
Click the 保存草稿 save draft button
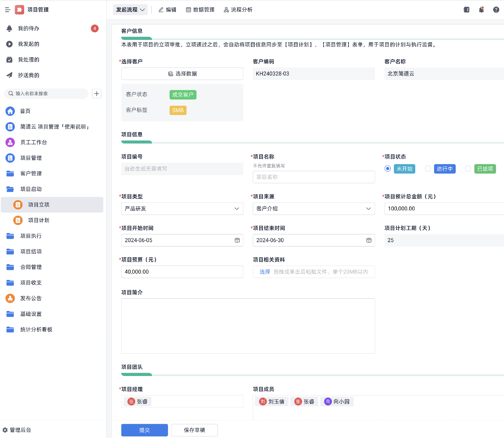194,430
